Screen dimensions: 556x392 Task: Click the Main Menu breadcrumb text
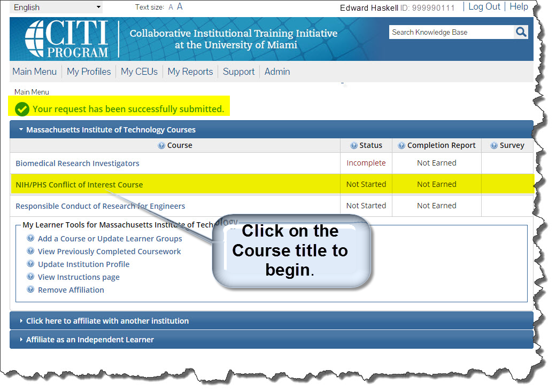click(32, 92)
